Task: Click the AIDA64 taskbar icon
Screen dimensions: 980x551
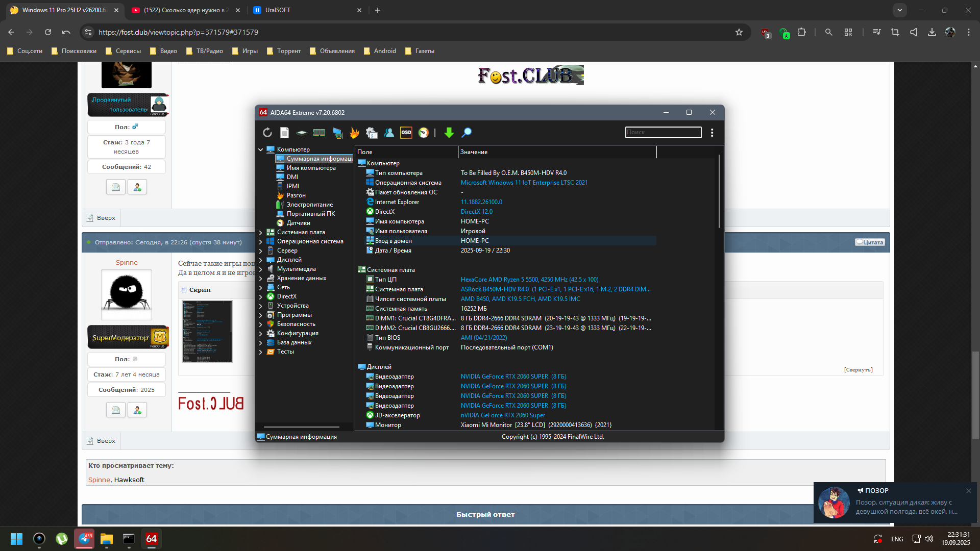Action: 152,539
